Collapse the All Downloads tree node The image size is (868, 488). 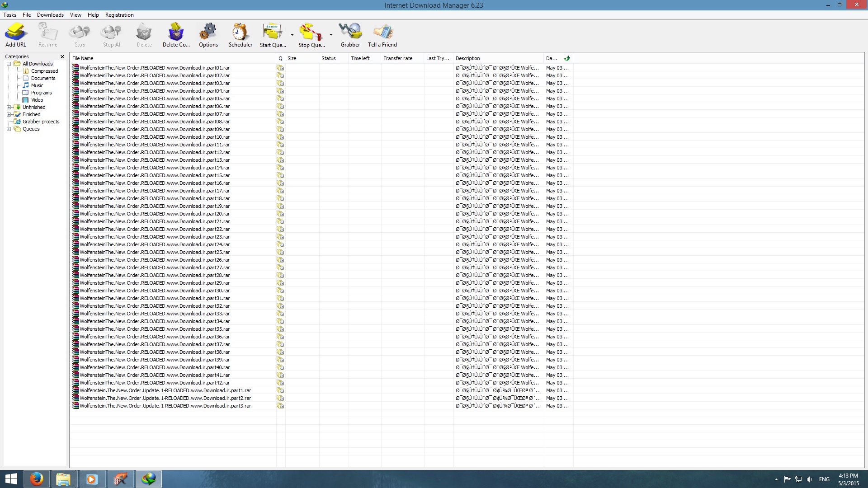(x=9, y=64)
